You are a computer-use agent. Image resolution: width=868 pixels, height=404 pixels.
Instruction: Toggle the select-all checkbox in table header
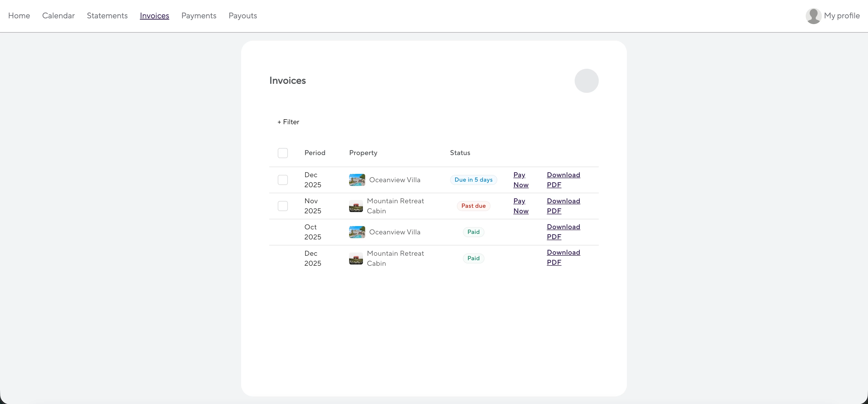pos(283,153)
